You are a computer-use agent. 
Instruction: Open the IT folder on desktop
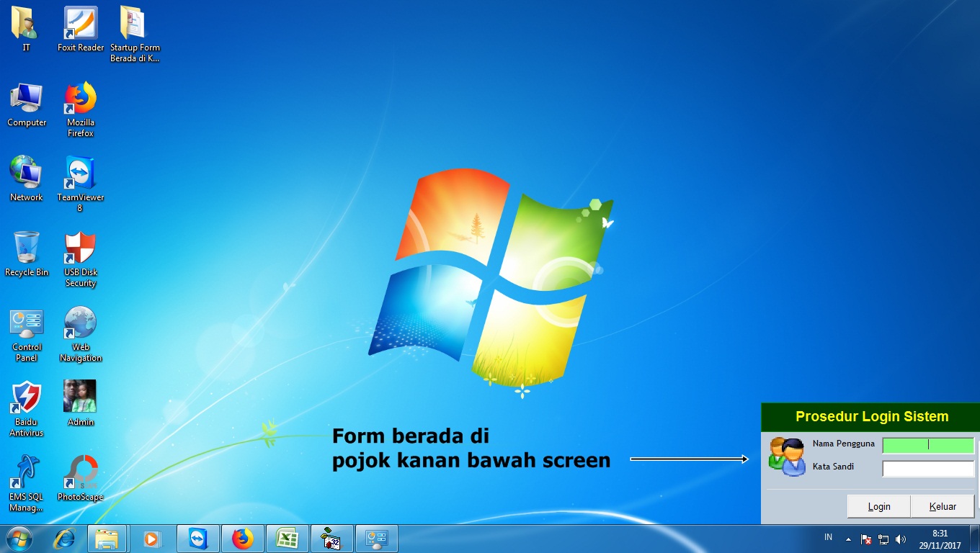click(27, 29)
